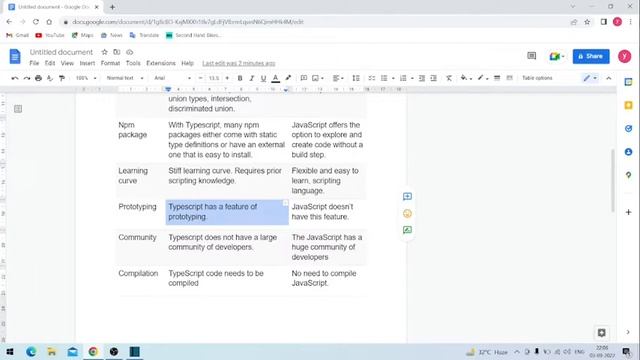Go to Docs home icon
Image resolution: width=640 pixels, height=360 pixels.
click(x=15, y=56)
